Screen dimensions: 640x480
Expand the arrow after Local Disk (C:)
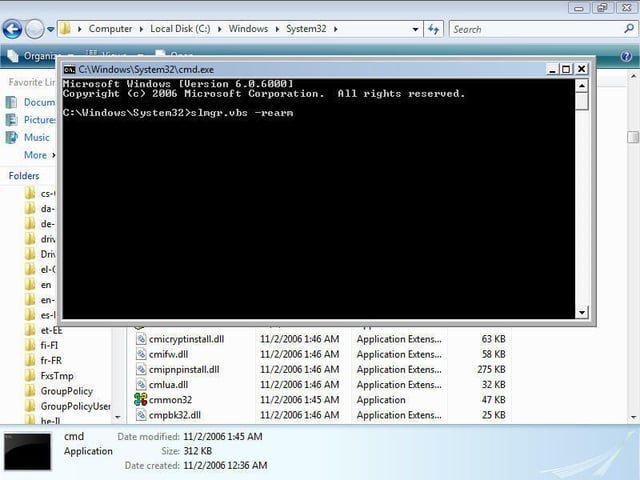click(220, 29)
